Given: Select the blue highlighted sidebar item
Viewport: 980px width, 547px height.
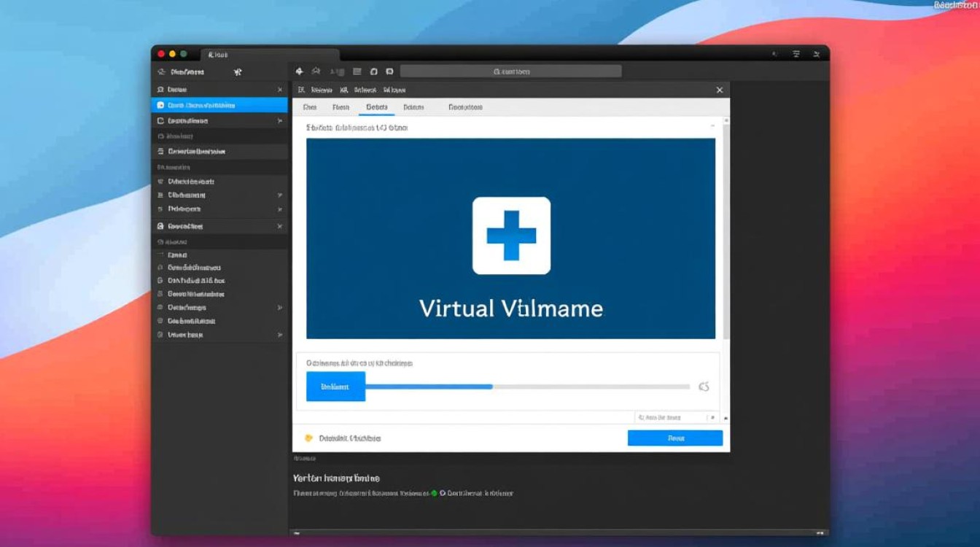Looking at the screenshot, I should (219, 105).
